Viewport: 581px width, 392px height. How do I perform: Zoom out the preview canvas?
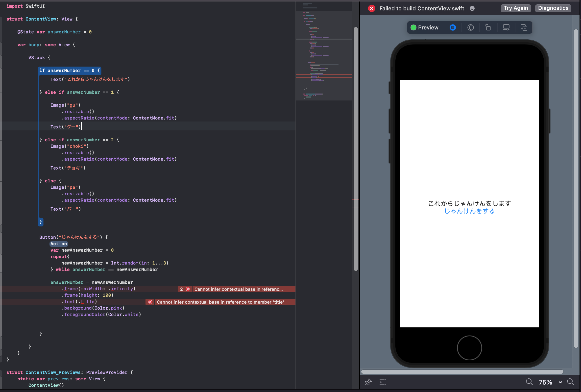tap(529, 382)
